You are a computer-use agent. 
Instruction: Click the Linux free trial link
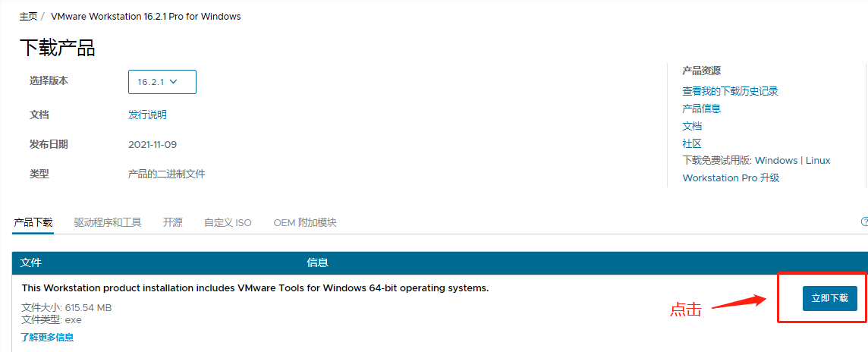click(818, 161)
